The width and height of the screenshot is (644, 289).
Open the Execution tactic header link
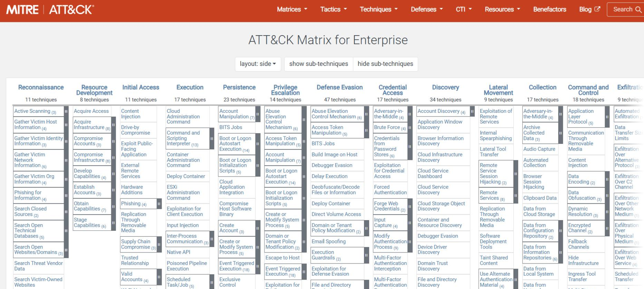point(190,87)
